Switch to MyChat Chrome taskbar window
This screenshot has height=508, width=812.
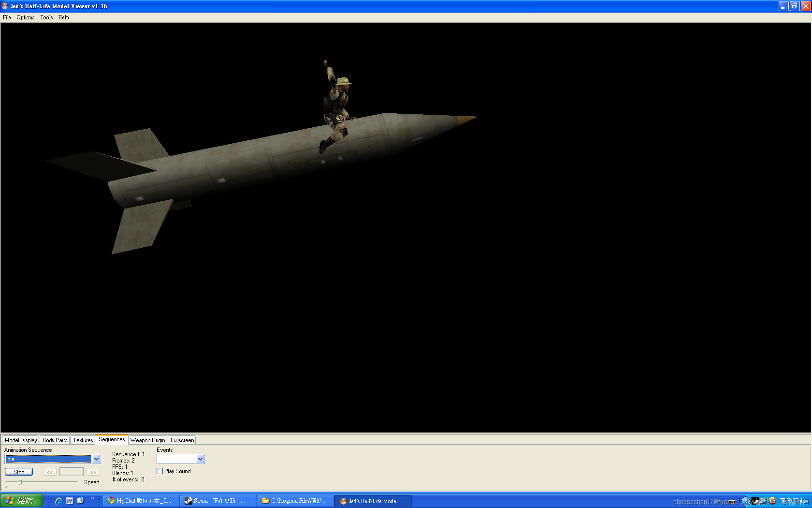click(x=141, y=501)
